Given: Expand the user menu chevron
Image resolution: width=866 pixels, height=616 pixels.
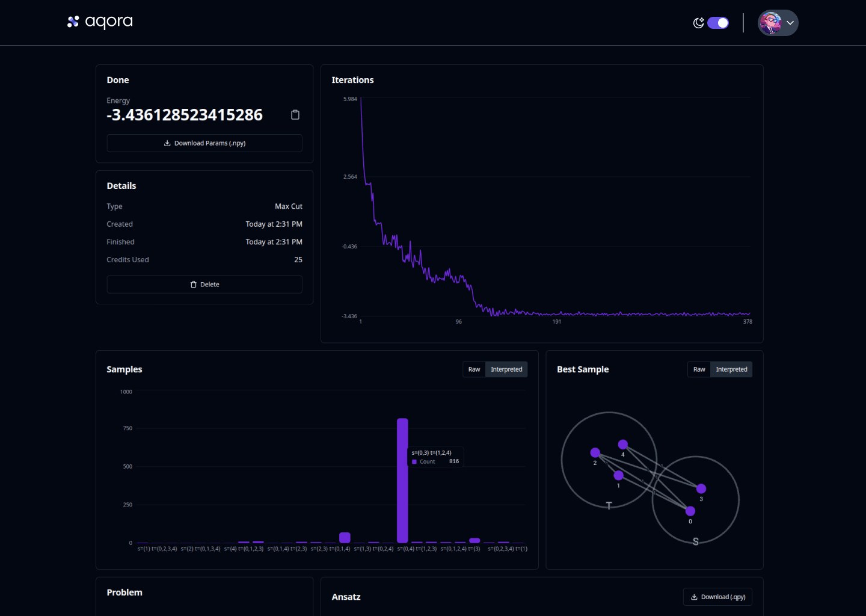Looking at the screenshot, I should (x=790, y=23).
